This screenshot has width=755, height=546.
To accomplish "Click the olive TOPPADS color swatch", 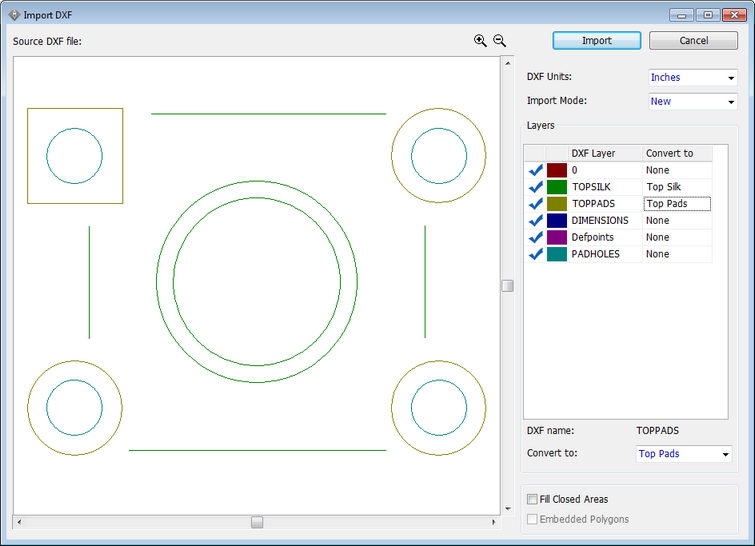I will pos(557,204).
